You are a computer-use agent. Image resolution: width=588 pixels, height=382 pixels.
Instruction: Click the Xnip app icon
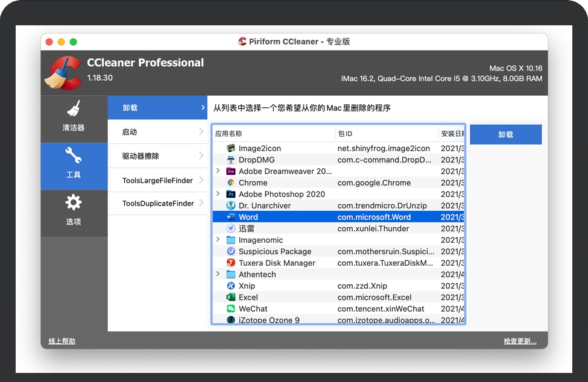230,286
